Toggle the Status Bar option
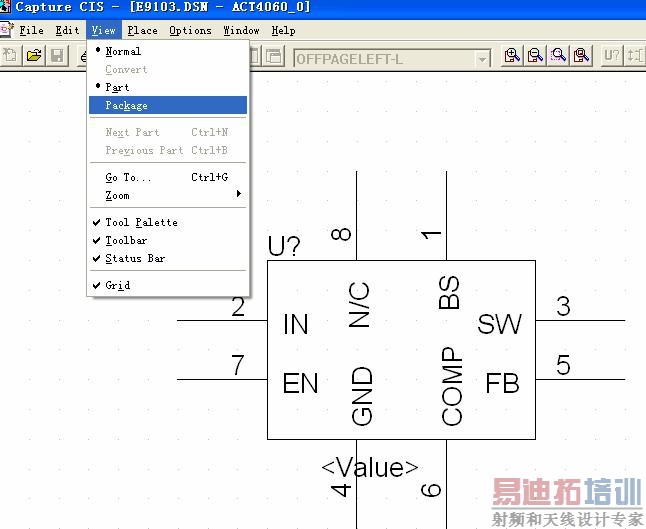The height and width of the screenshot is (529, 646). click(x=168, y=259)
